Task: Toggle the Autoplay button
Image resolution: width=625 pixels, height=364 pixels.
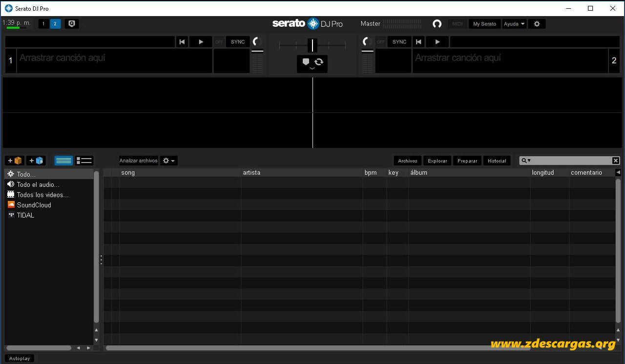Action: click(20, 359)
